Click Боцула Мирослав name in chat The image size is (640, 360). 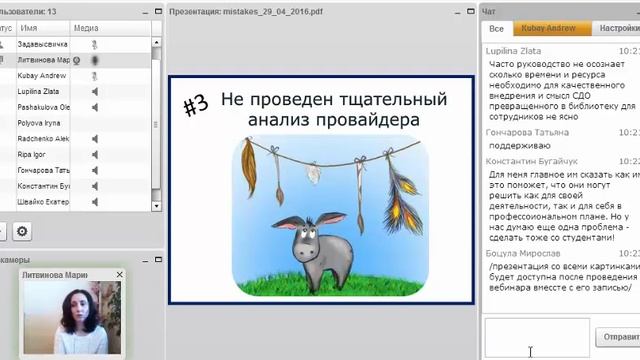523,253
